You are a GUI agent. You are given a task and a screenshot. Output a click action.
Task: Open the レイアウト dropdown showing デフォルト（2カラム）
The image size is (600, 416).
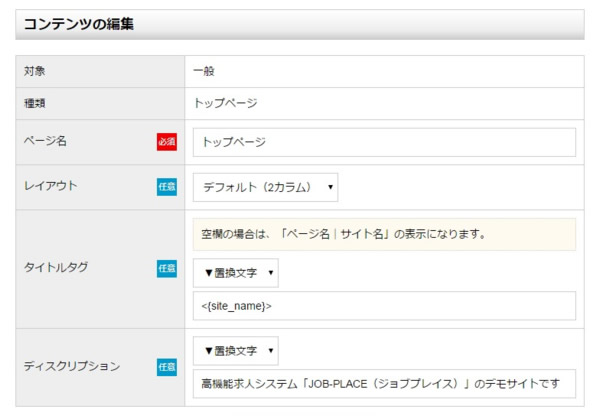[265, 187]
